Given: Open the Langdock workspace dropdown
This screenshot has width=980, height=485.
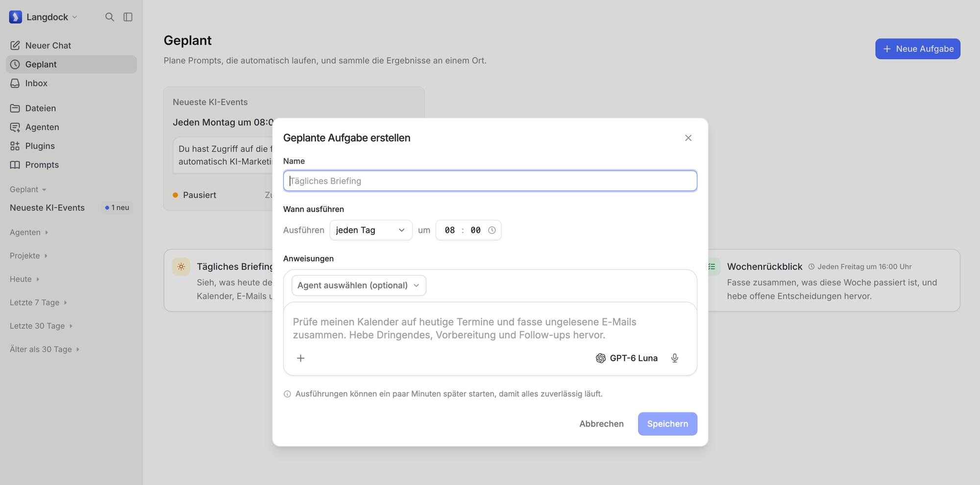Looking at the screenshot, I should [x=44, y=17].
